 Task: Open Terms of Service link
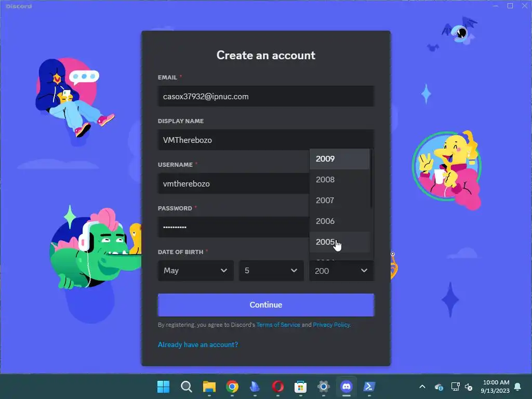[278, 325]
